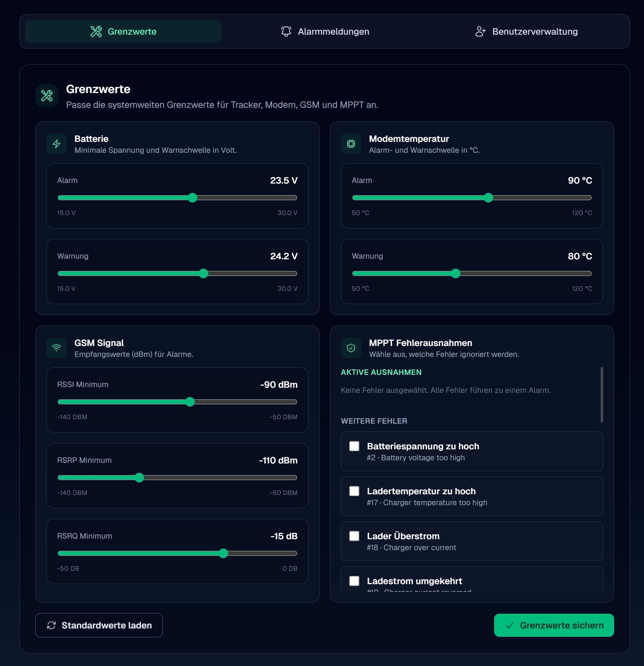Screen dimensions: 644x666
Task: Select the lightning Batterie panel icon
Action: [x=56, y=144]
